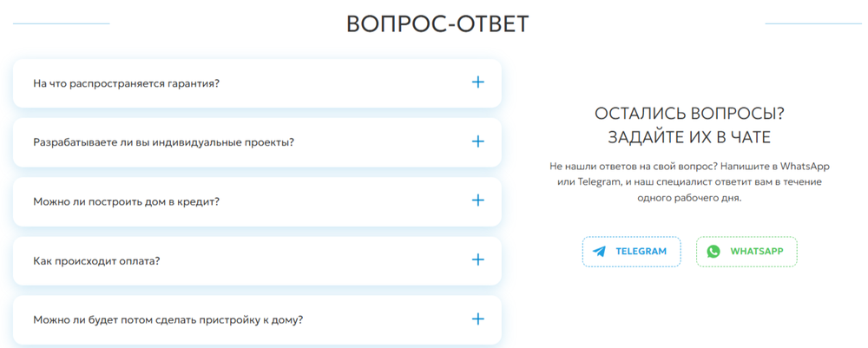Viewport: 868px width, 348px height.
Task: Click the Telegram paper plane icon
Action: coord(599,252)
